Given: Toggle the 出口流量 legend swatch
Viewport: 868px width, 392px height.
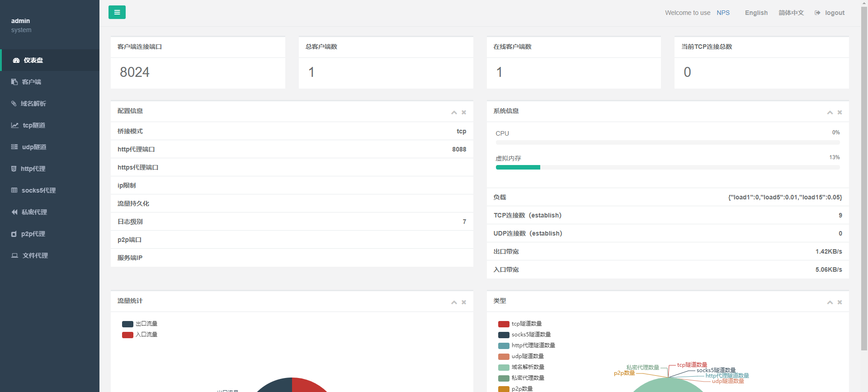Looking at the screenshot, I should point(127,324).
